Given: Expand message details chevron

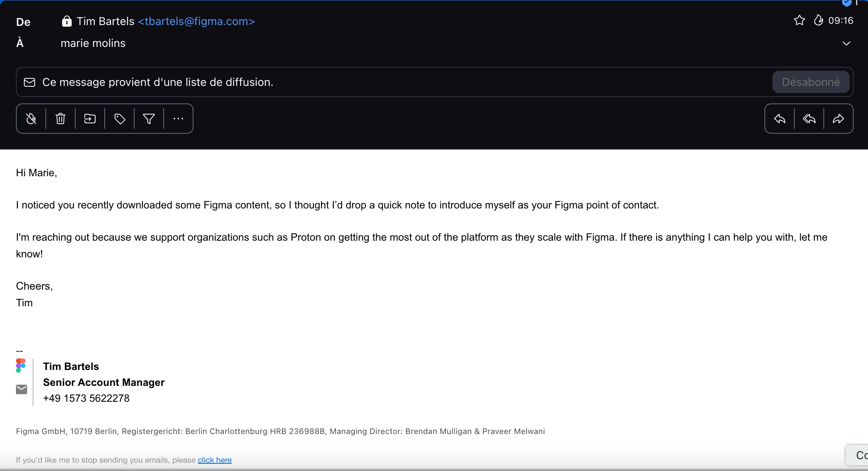Looking at the screenshot, I should [846, 43].
